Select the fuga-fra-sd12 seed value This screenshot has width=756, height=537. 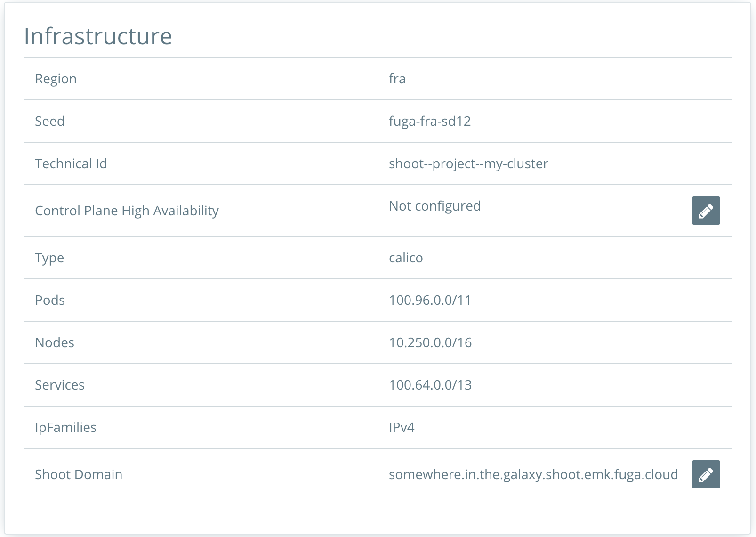[x=430, y=121]
